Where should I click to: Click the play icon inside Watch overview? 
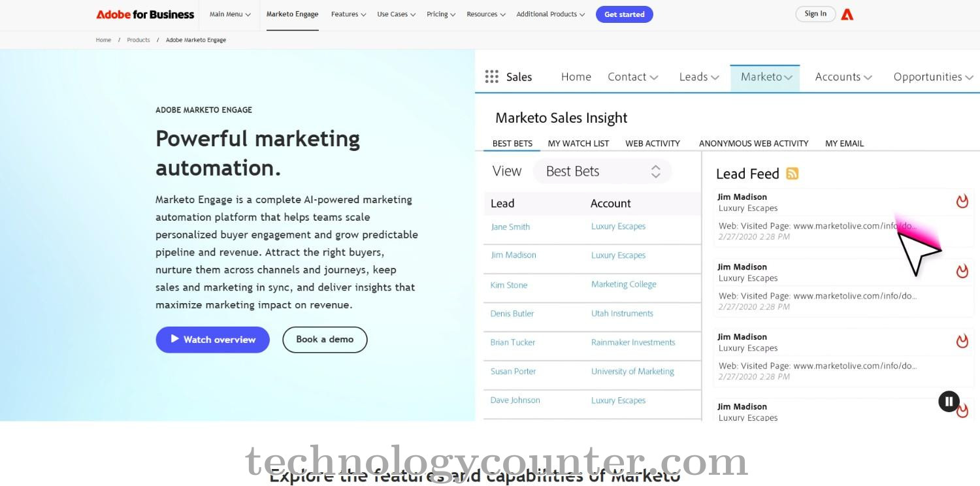174,339
